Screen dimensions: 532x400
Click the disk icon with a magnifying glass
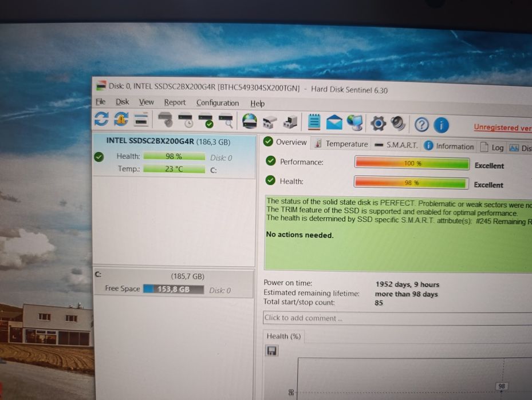(x=226, y=121)
